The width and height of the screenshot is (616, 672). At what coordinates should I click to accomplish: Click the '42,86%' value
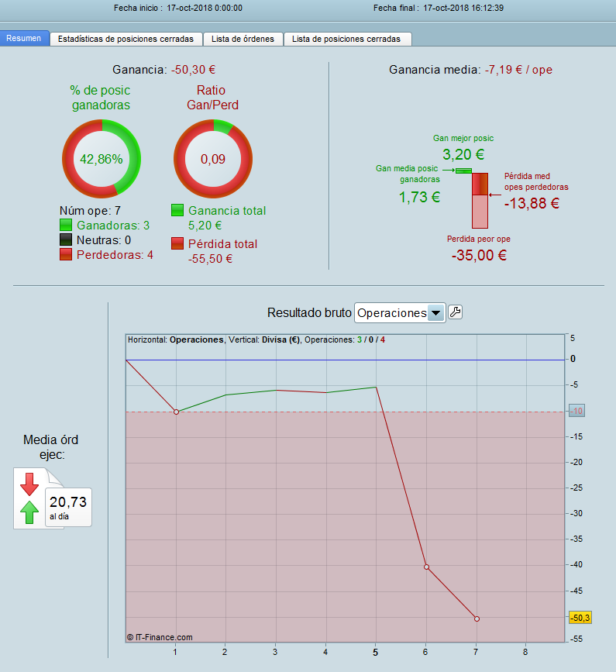(x=102, y=159)
